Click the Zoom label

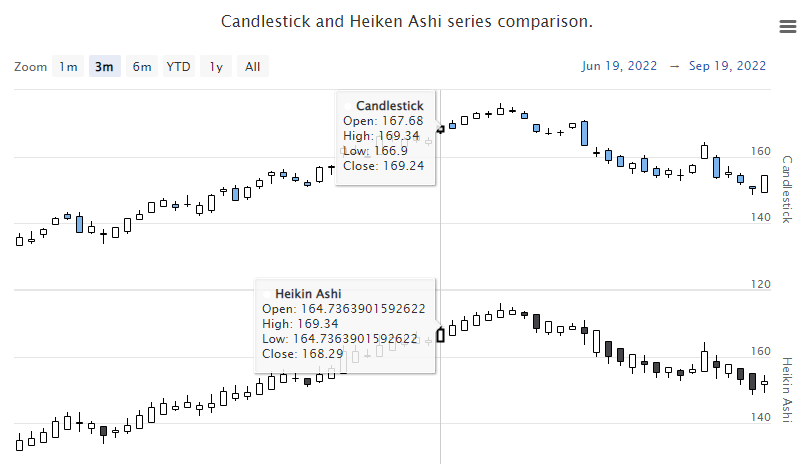click(31, 67)
